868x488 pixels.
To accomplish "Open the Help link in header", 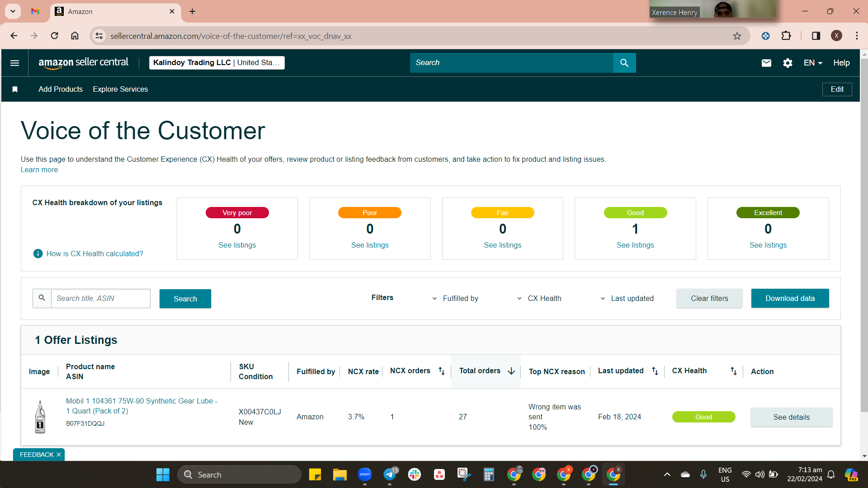I will 841,63.
